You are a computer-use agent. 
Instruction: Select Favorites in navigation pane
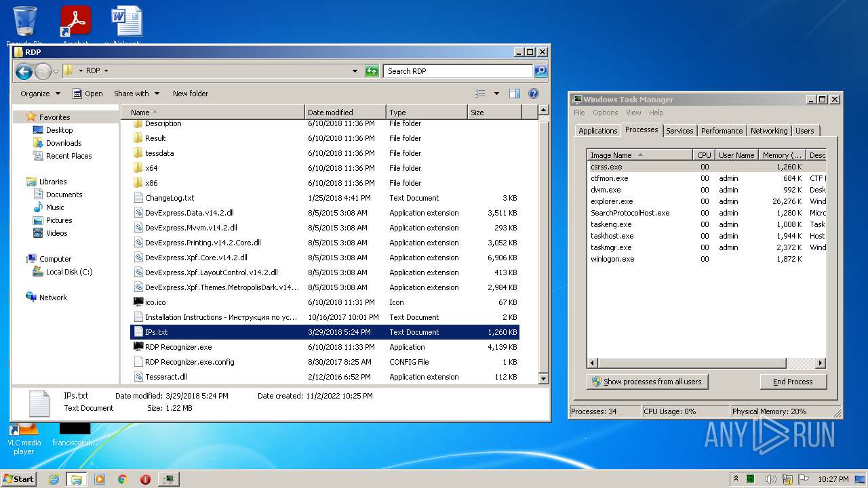tap(54, 117)
